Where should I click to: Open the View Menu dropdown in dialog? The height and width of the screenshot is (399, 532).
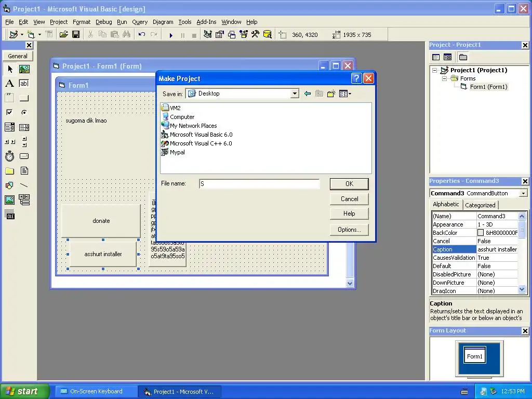(345, 94)
